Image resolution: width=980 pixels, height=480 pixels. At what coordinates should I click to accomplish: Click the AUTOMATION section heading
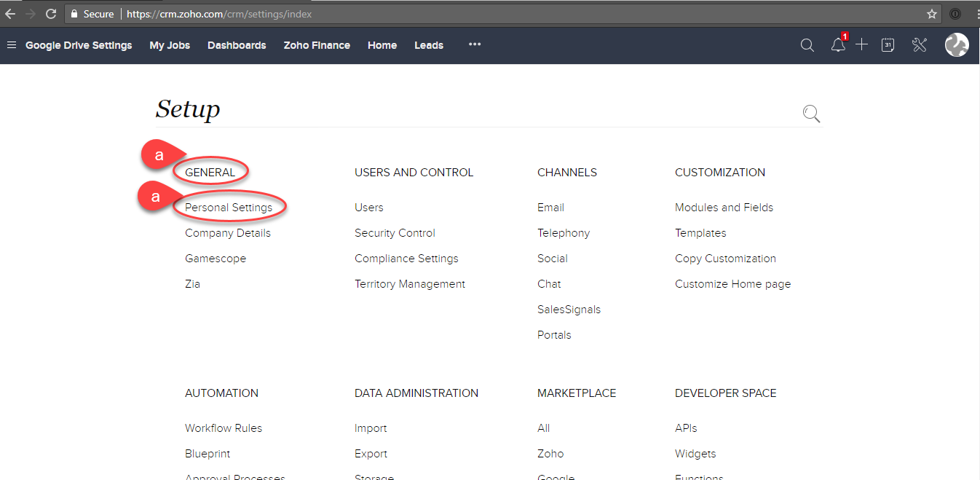pos(221,393)
